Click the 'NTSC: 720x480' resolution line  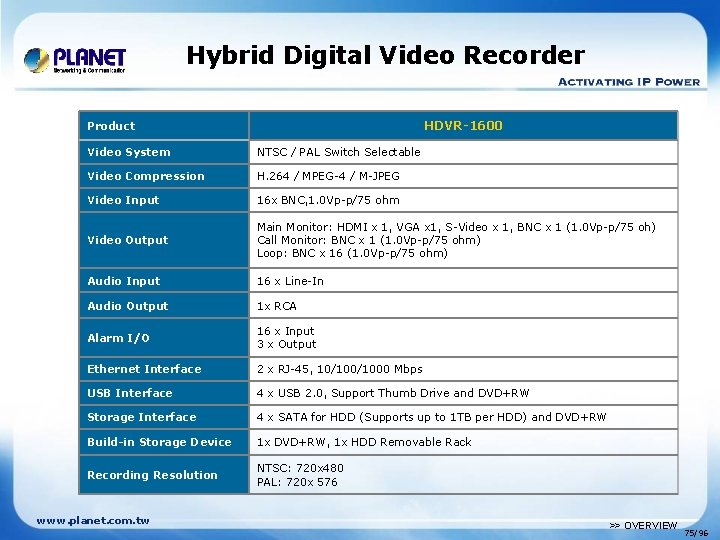tap(300, 468)
